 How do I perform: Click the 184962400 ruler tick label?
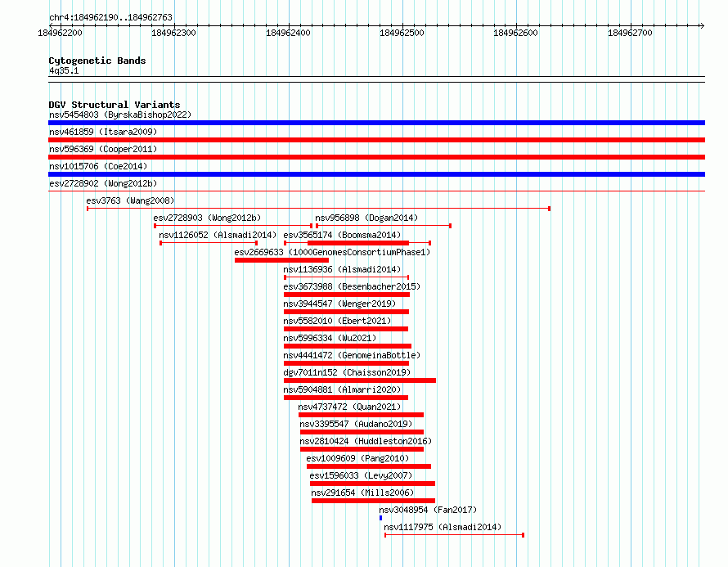(288, 33)
